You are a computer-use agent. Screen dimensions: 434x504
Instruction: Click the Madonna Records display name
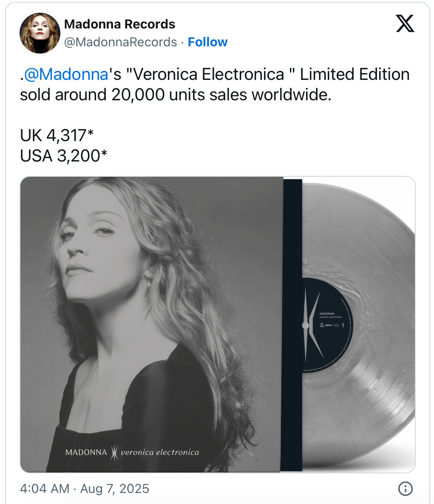pos(119,24)
